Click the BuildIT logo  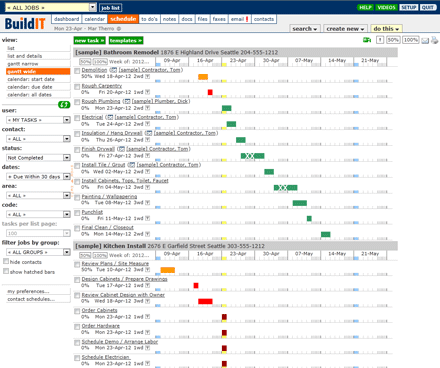pos(25,23)
